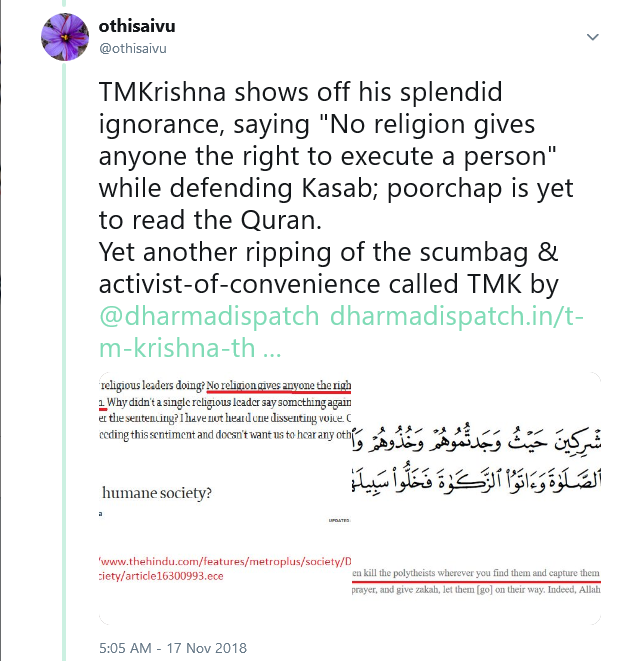
Task: Select the tweet text about TMKrishna
Action: tap(336, 188)
